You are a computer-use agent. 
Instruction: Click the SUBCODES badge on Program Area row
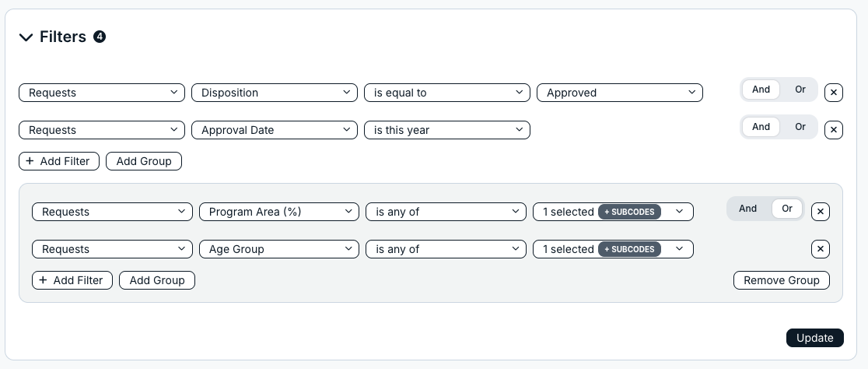click(x=629, y=212)
